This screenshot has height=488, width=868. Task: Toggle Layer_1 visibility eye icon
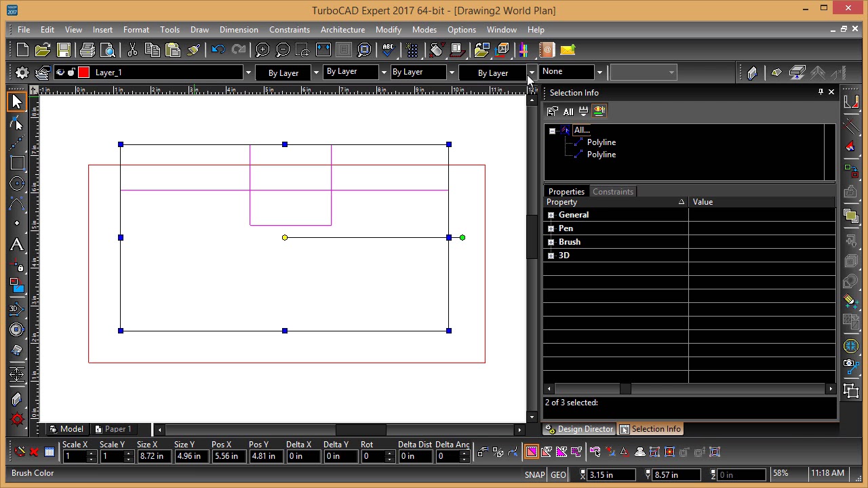60,73
